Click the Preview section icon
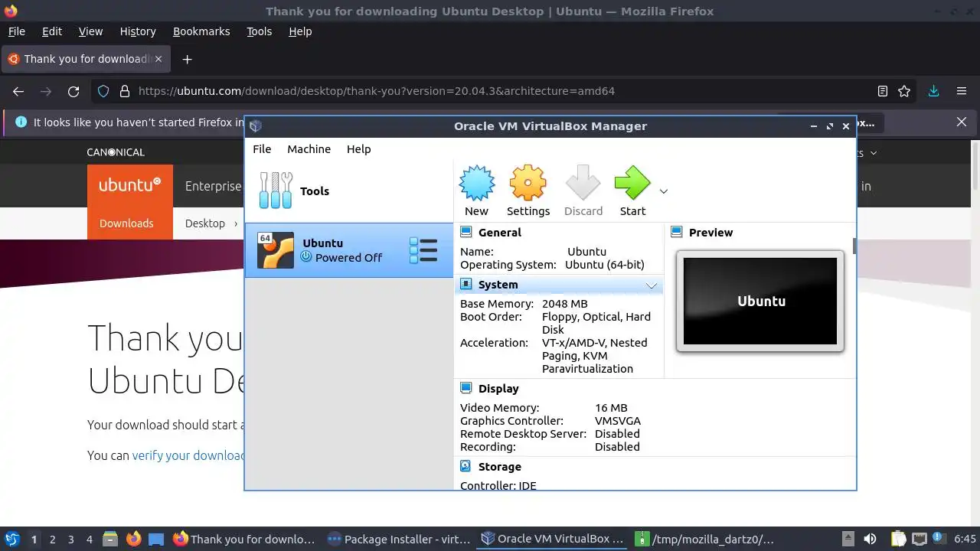Screen dimensions: 980x551 pos(677,232)
